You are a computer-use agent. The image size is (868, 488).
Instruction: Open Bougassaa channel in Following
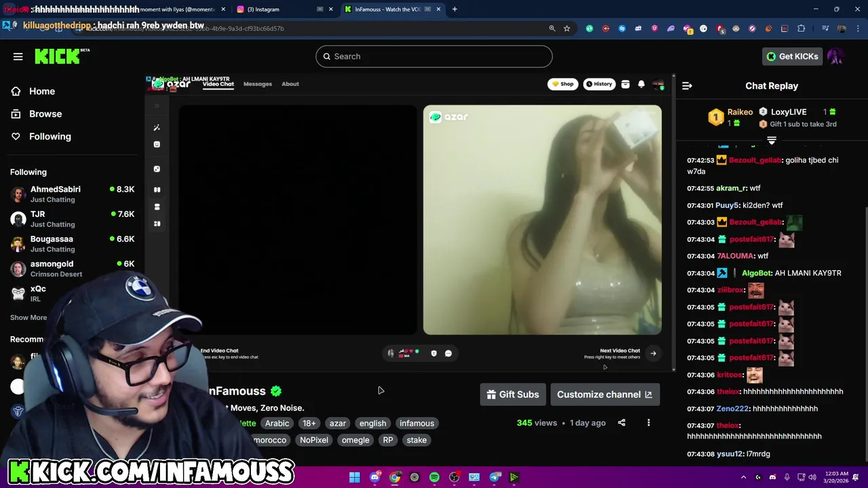(x=73, y=244)
